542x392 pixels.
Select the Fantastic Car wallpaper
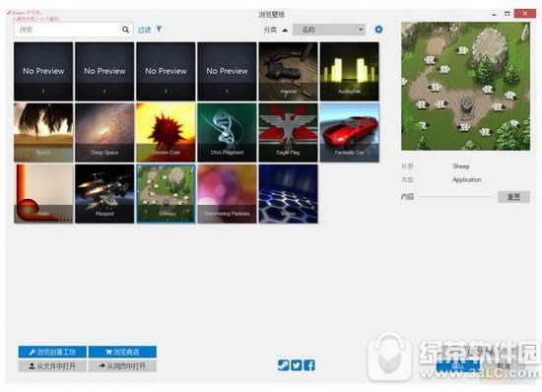pos(350,132)
